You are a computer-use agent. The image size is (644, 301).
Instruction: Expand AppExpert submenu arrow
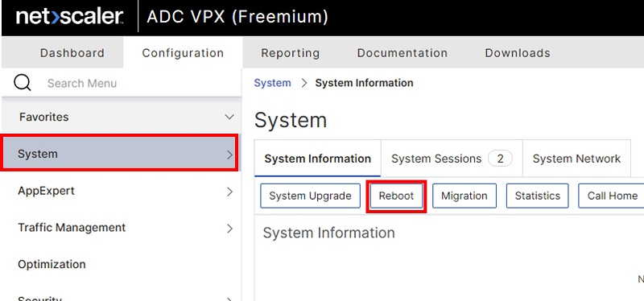tap(229, 192)
